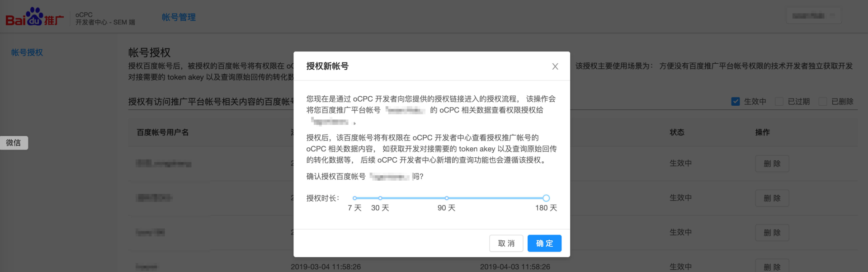Open the user account dropdown at top right
Viewport: 868px width, 272px height.
(814, 16)
